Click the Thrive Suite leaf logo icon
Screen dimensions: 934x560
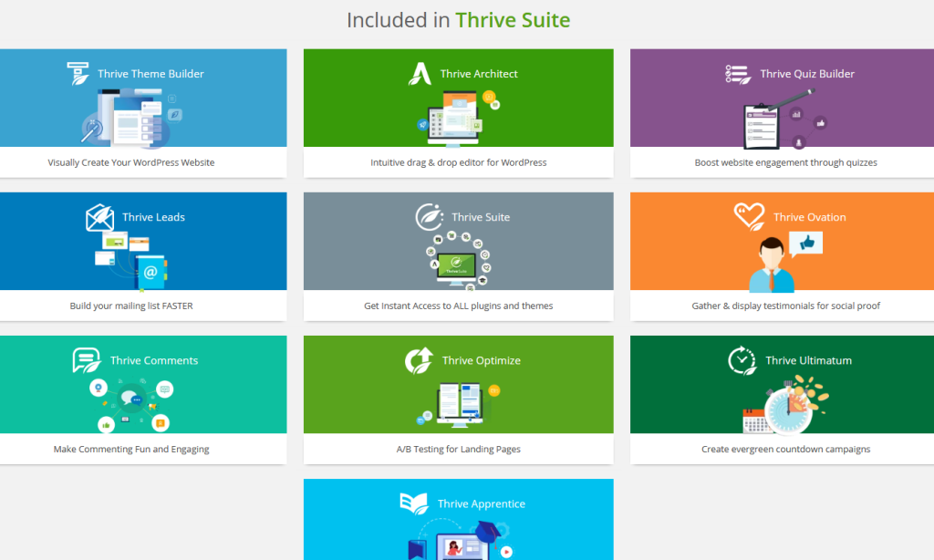pyautogui.click(x=430, y=217)
